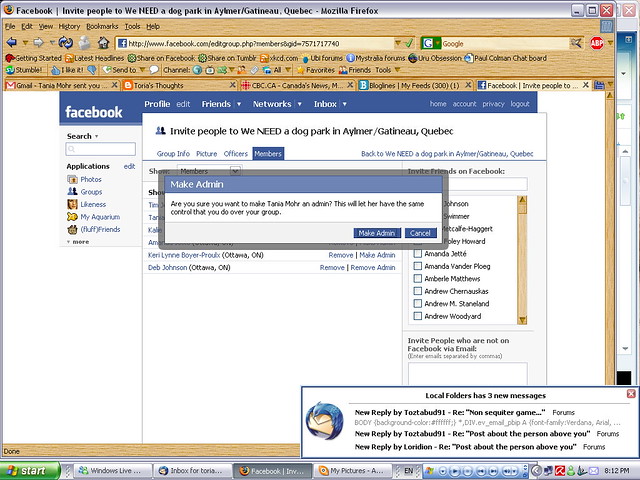Click the Getting Started bookmark

pyautogui.click(x=33, y=58)
